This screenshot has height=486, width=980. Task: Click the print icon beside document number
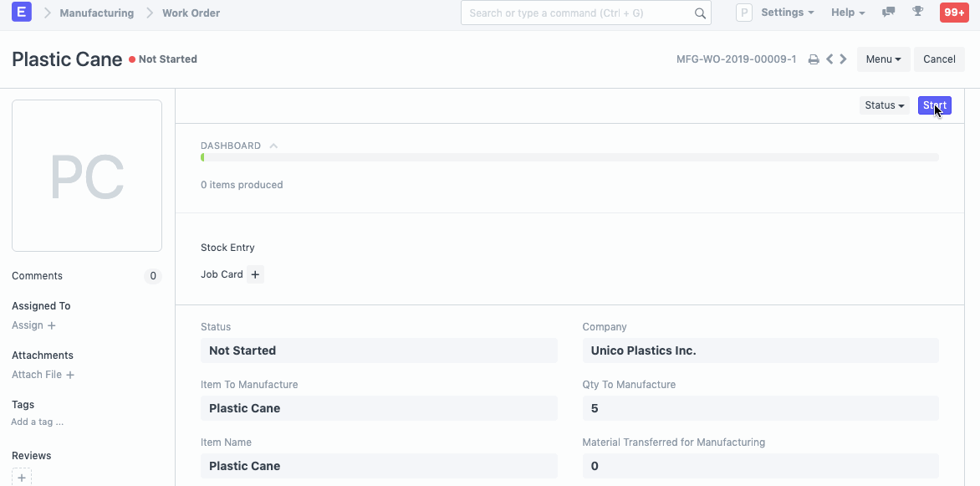[x=813, y=59]
